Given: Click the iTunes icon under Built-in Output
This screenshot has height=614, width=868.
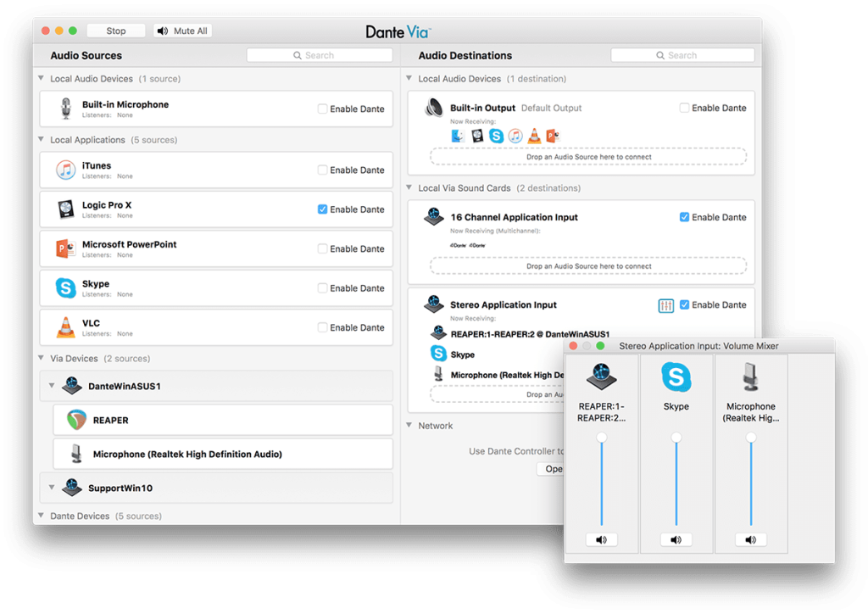Looking at the screenshot, I should (515, 136).
